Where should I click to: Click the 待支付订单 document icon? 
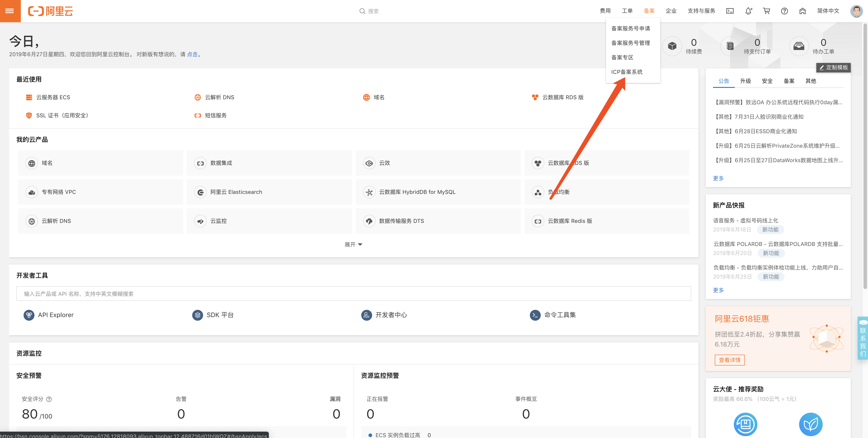730,46
